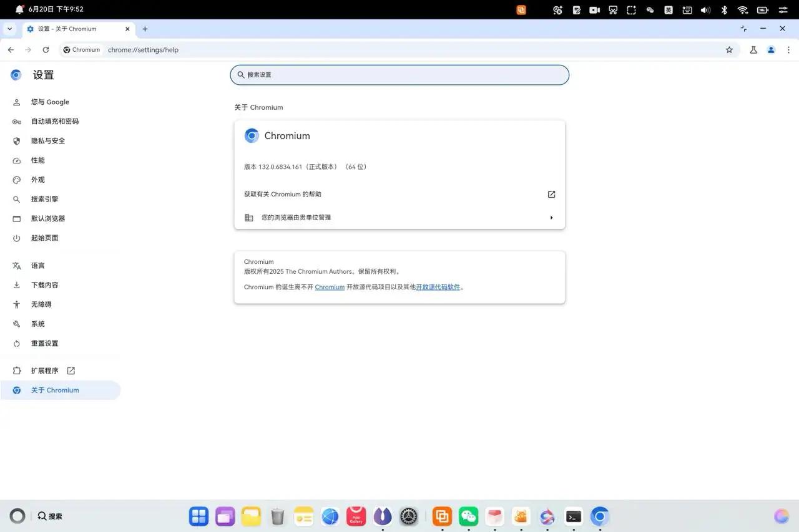Click external-link icon beside 扩展程序
The width and height of the screenshot is (799, 532).
(71, 370)
